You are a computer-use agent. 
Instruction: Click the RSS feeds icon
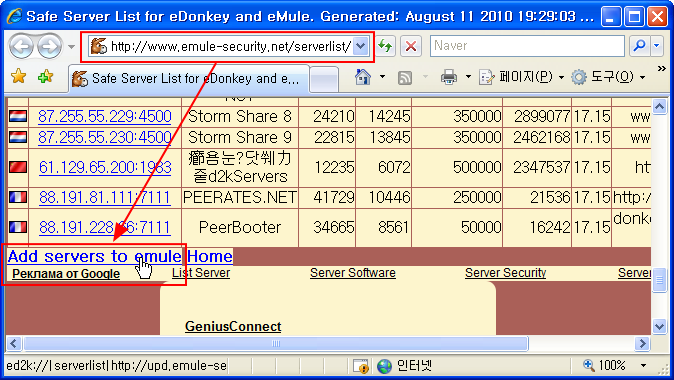(405, 78)
